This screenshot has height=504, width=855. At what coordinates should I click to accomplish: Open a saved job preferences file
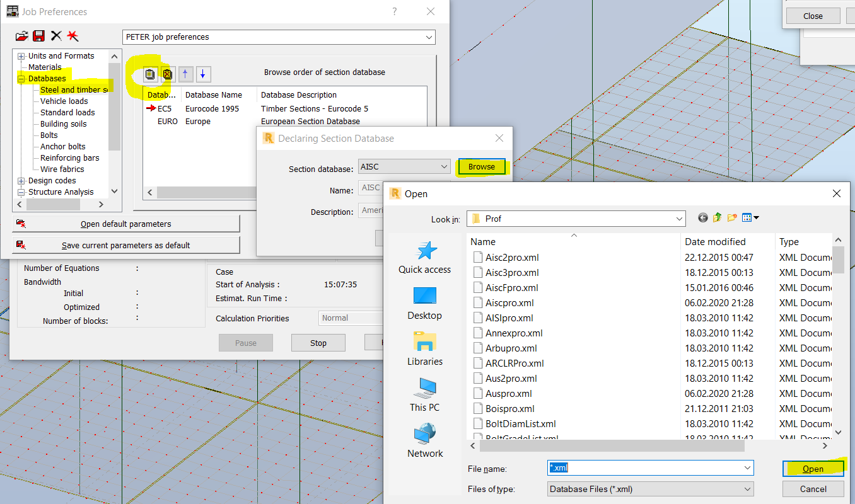[21, 36]
